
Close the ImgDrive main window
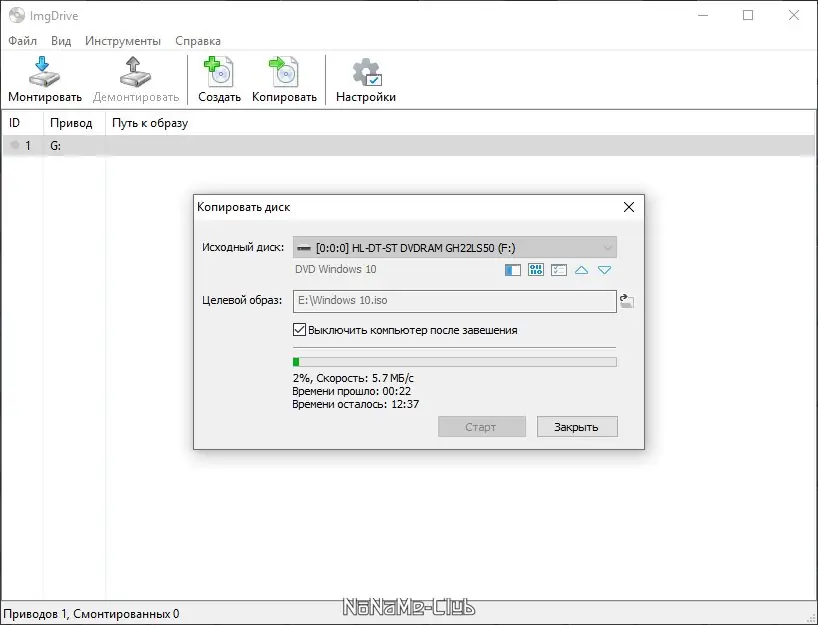[x=793, y=15]
